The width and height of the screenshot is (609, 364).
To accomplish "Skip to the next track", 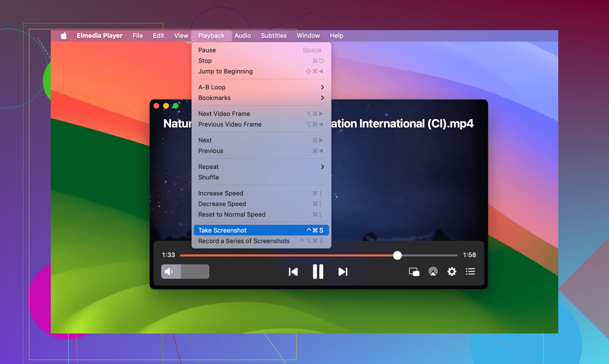I will pyautogui.click(x=343, y=272).
